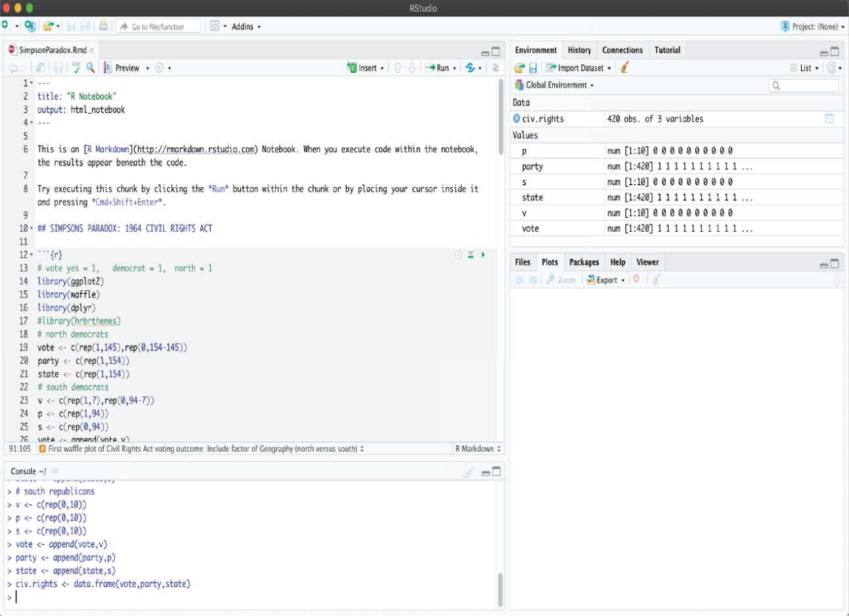Click the Go to file/function search field
The height and width of the screenshot is (616, 849).
158,26
